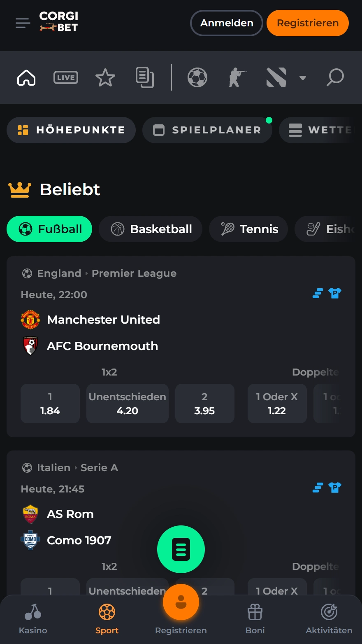
Task: Open Boni in the bottom navigation
Action: (x=255, y=618)
